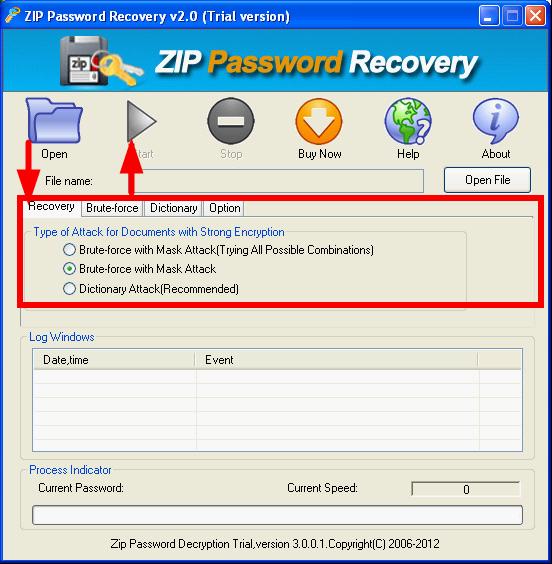This screenshot has width=552, height=564.
Task: Select the Recovery tab
Action: point(51,207)
